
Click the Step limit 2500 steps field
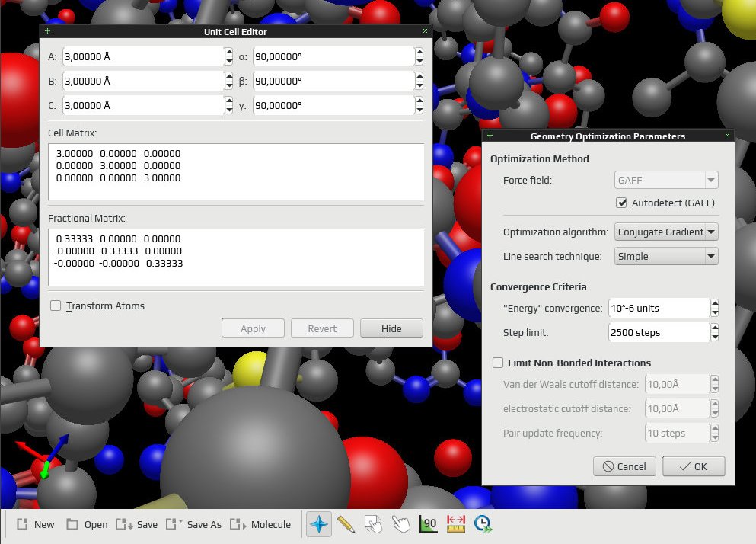[659, 333]
